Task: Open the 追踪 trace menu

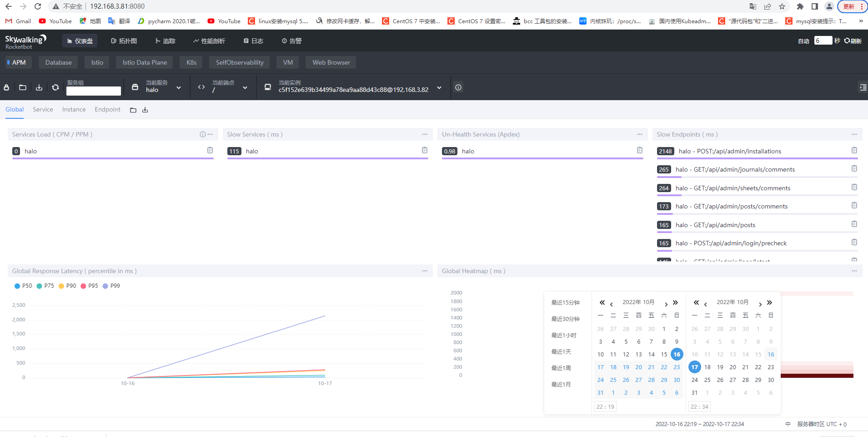Action: coord(165,41)
